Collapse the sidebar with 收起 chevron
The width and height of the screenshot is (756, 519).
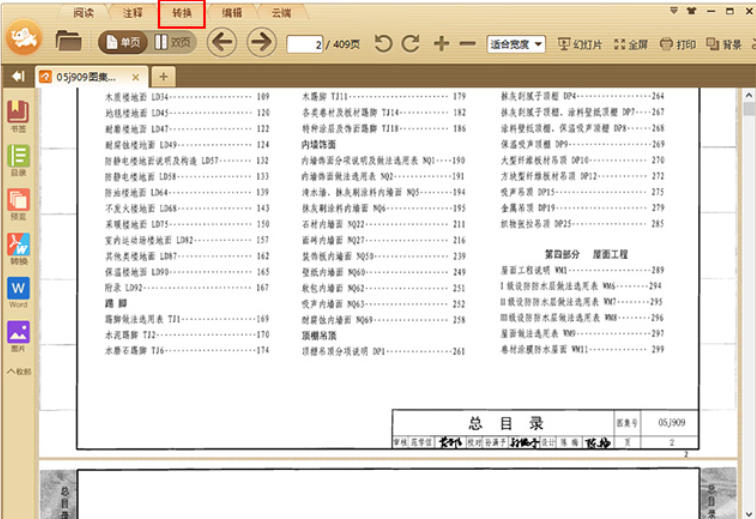point(18,371)
